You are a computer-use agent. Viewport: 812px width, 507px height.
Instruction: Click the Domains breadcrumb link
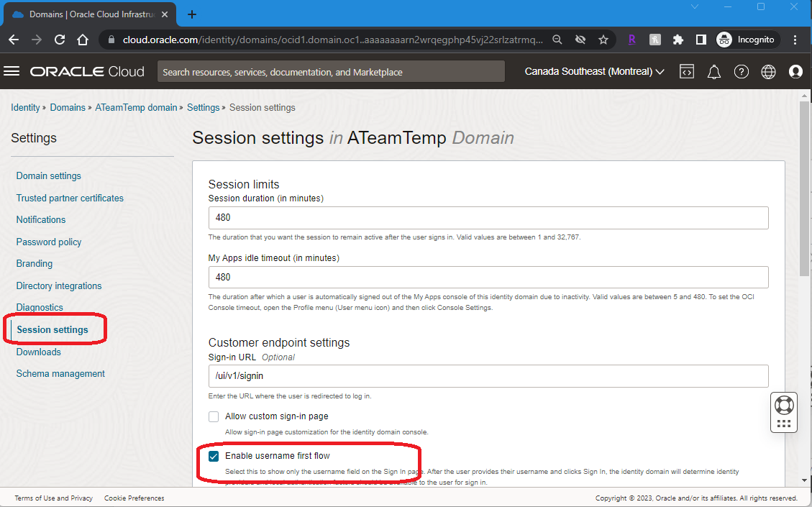(x=68, y=108)
